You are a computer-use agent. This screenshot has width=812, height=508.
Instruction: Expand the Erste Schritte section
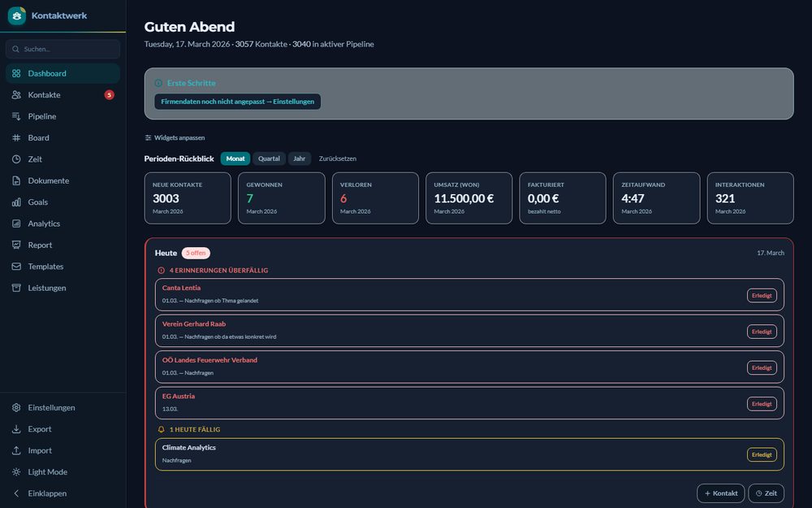[188, 83]
